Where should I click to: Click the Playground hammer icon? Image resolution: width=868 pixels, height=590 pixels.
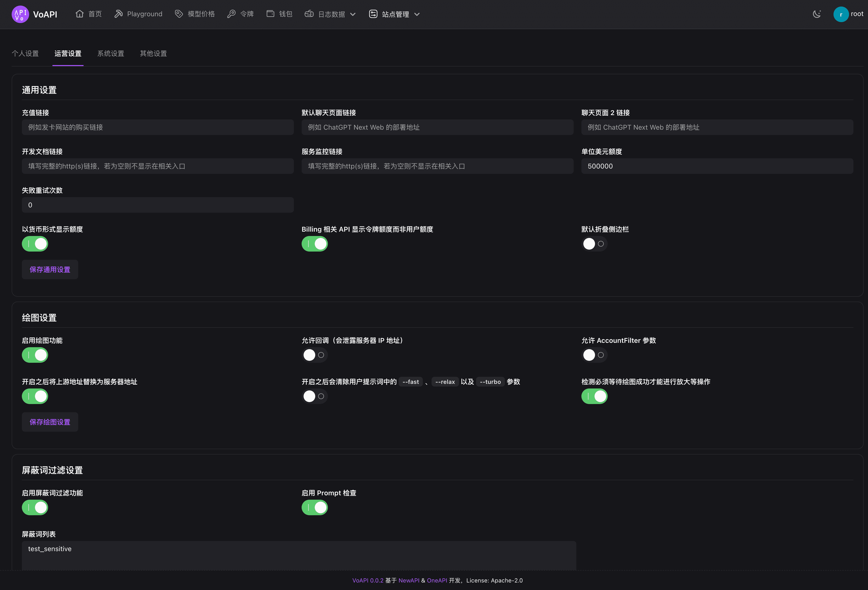119,14
